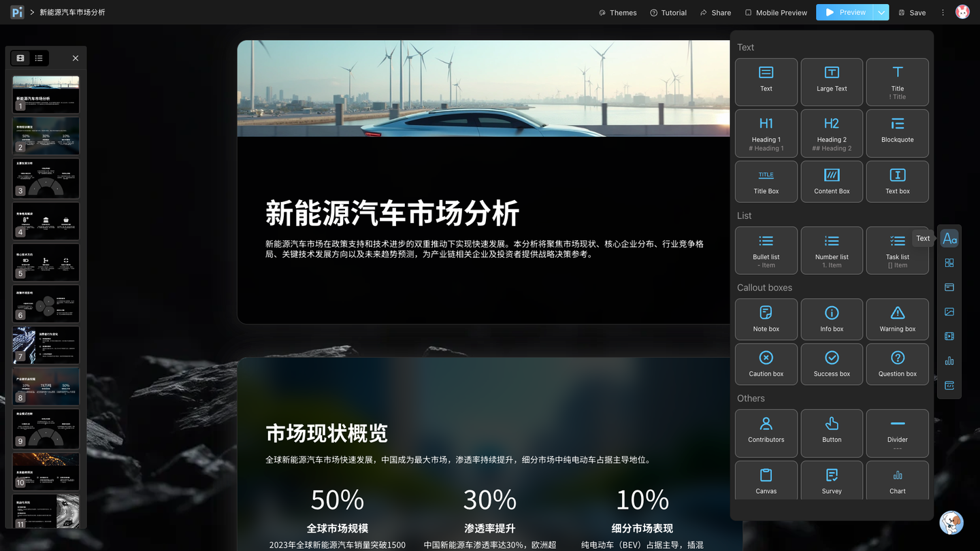Expand the project title breadcrumb menu

pos(71,12)
